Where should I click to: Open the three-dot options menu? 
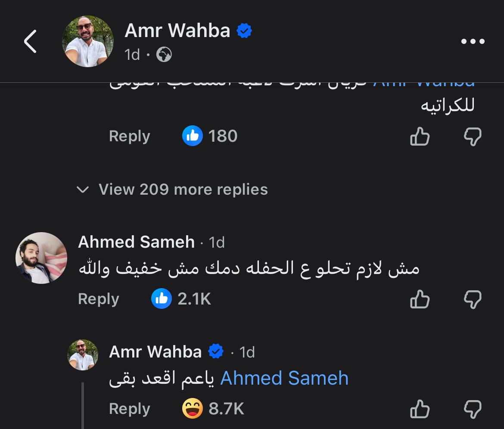click(x=473, y=41)
